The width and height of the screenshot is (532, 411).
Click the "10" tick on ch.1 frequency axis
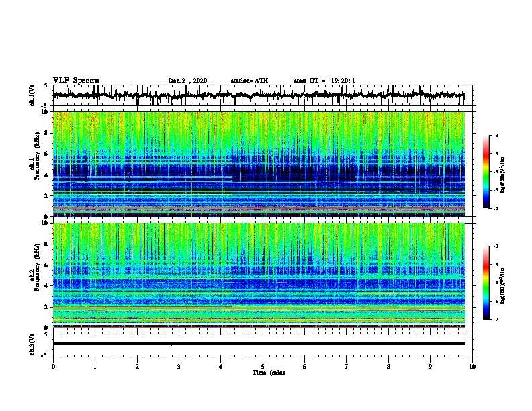[46, 112]
